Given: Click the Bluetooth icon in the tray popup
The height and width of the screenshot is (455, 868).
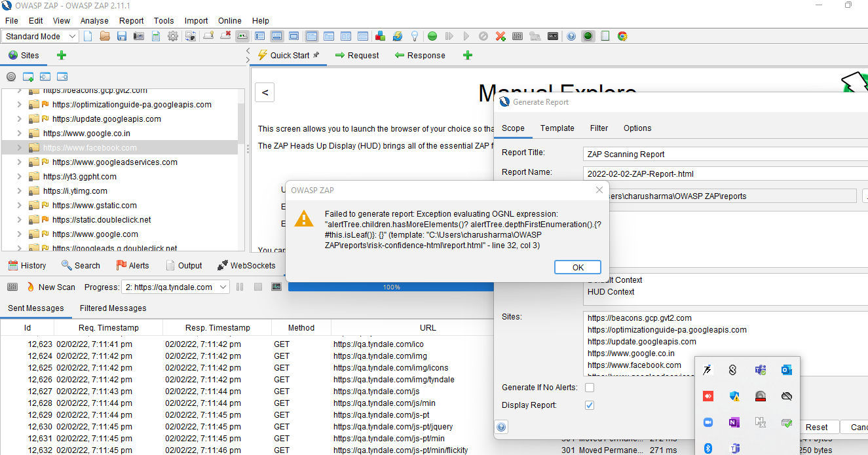Looking at the screenshot, I should 707,448.
